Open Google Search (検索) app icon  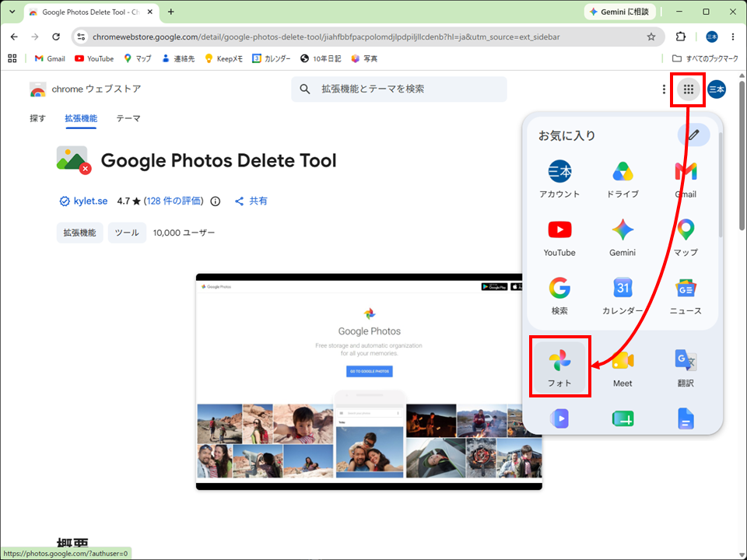click(x=559, y=296)
